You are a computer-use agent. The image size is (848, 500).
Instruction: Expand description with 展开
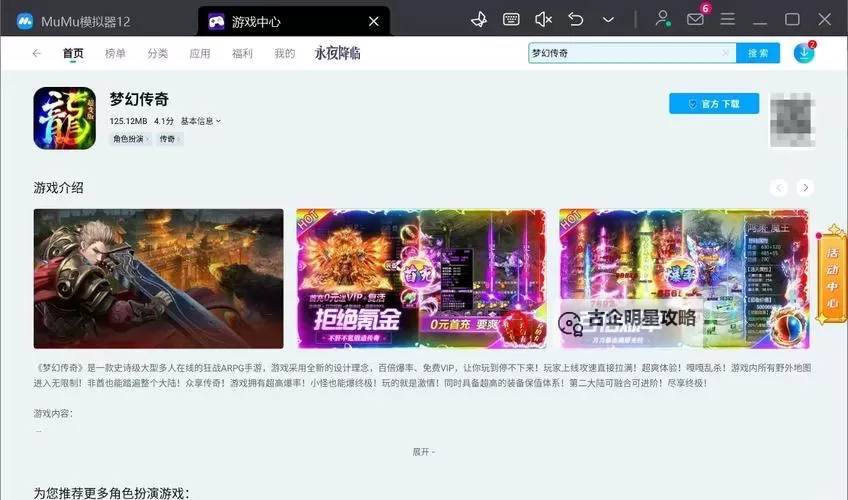click(423, 451)
